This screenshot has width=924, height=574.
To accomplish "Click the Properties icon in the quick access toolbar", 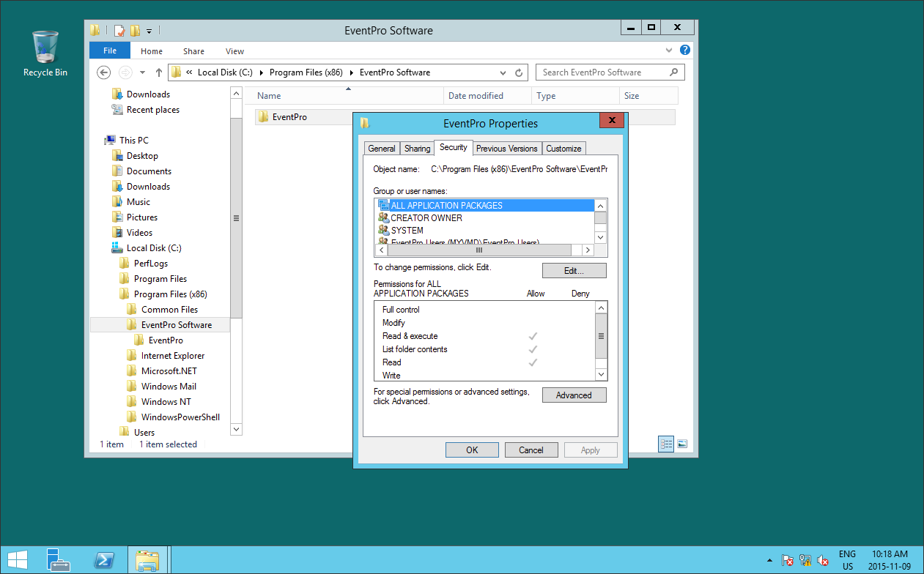I will coord(119,30).
